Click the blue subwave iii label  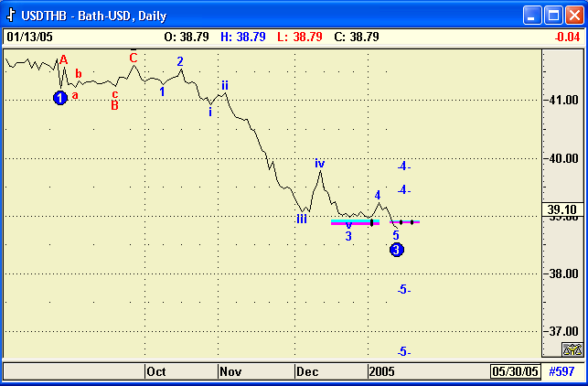302,220
